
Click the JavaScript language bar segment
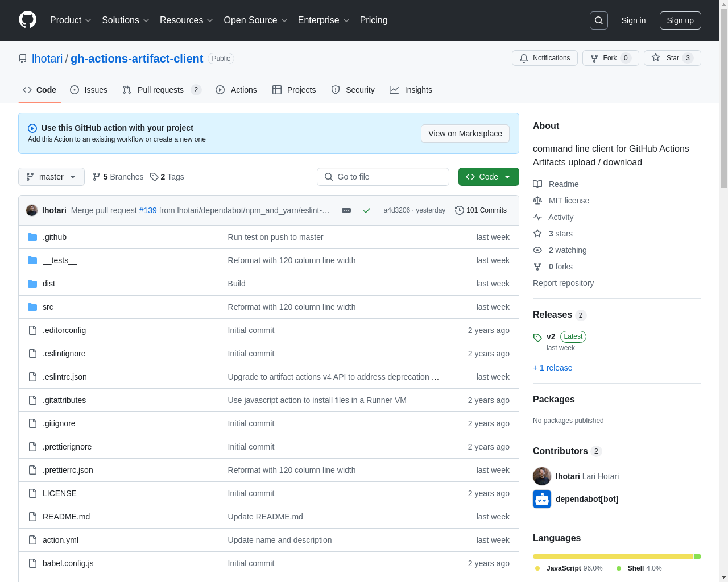coord(613,556)
